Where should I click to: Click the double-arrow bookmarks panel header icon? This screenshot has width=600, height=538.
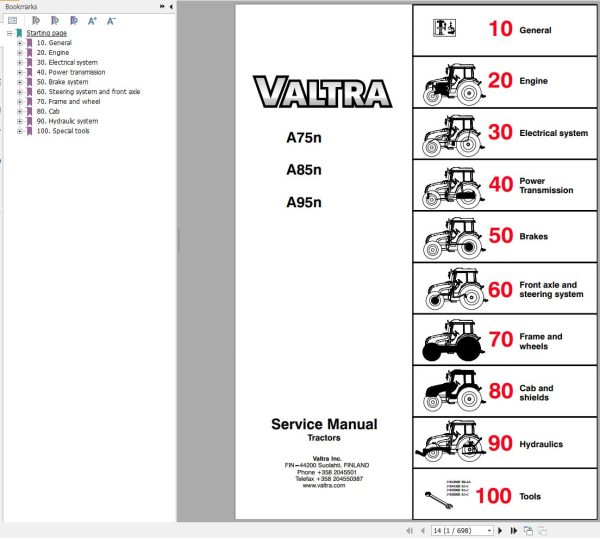[x=162, y=7]
